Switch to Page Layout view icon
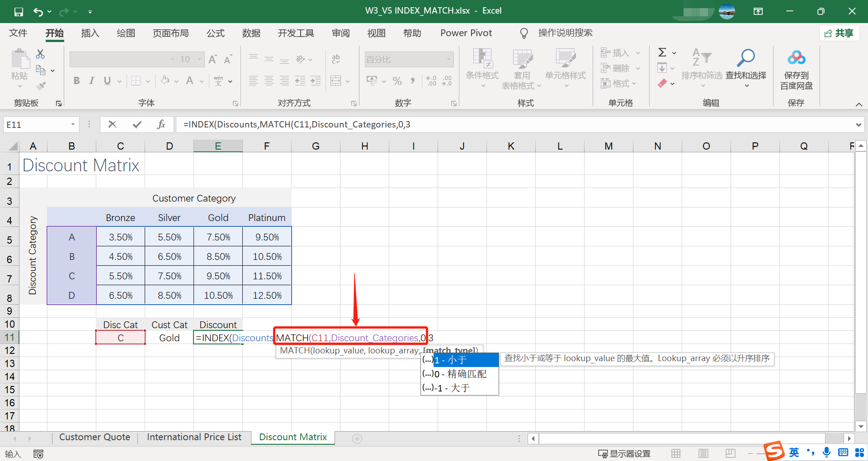The image size is (868, 461). 703,453
